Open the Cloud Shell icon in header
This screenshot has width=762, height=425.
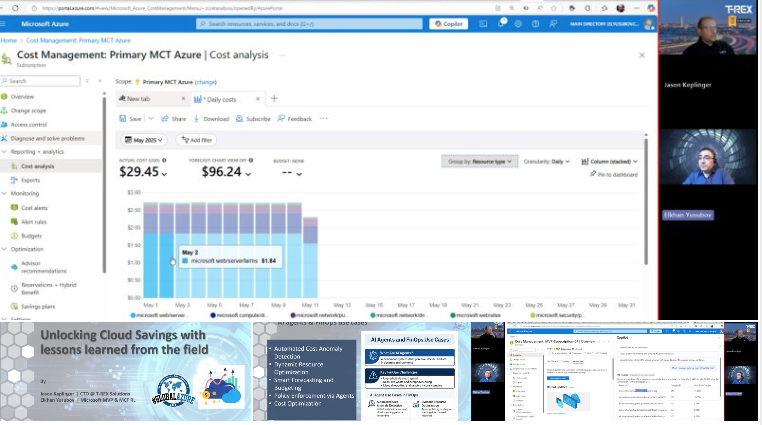point(483,24)
